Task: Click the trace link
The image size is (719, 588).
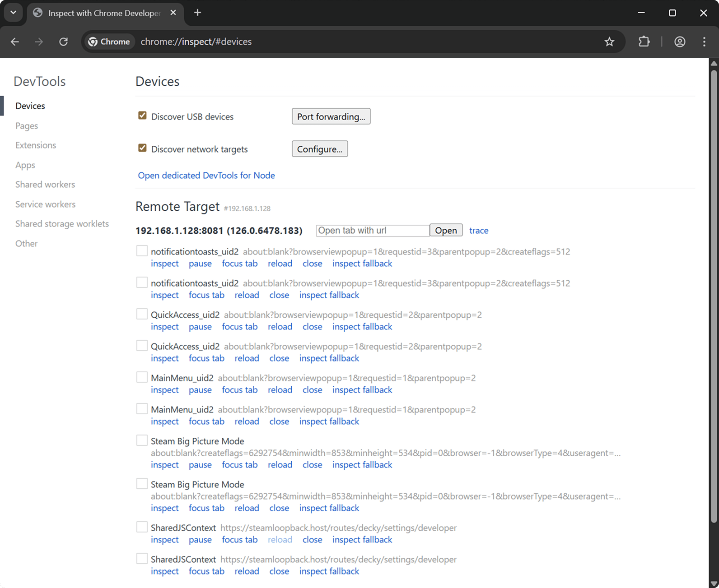Action: coord(478,230)
